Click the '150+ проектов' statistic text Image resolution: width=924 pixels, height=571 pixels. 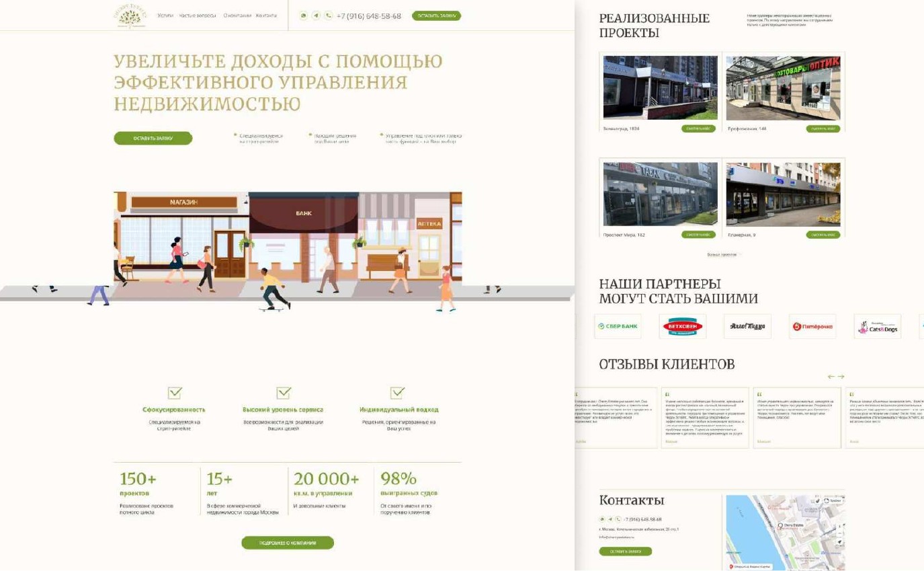138,485
